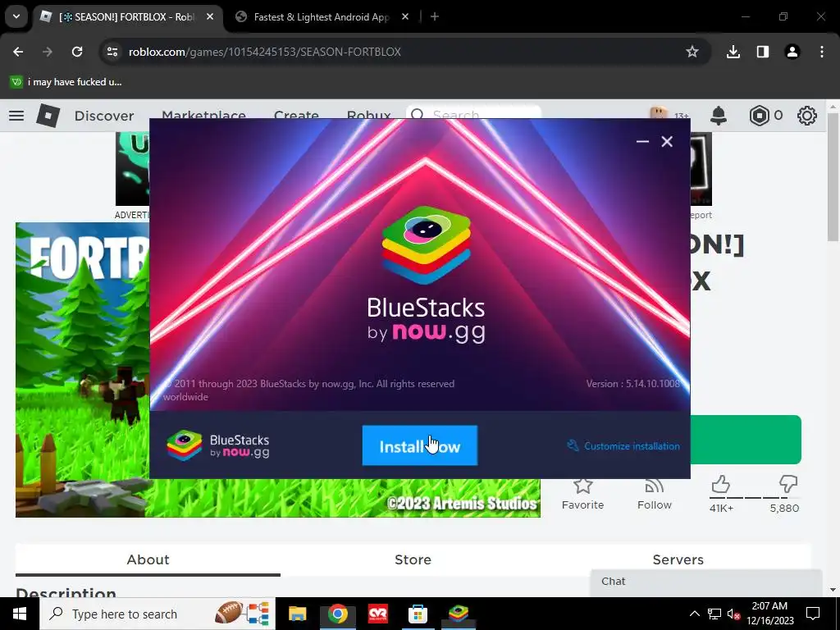Open Roblox notifications bell

(719, 116)
